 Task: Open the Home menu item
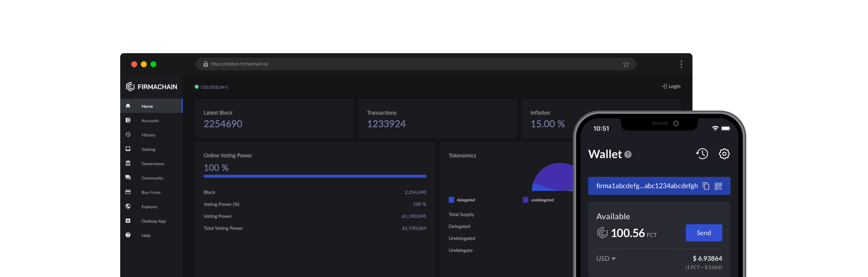tap(151, 106)
